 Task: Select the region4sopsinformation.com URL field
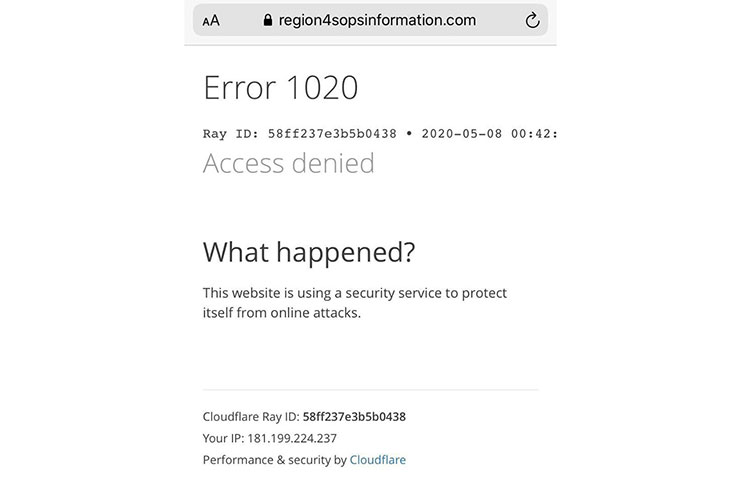370,20
